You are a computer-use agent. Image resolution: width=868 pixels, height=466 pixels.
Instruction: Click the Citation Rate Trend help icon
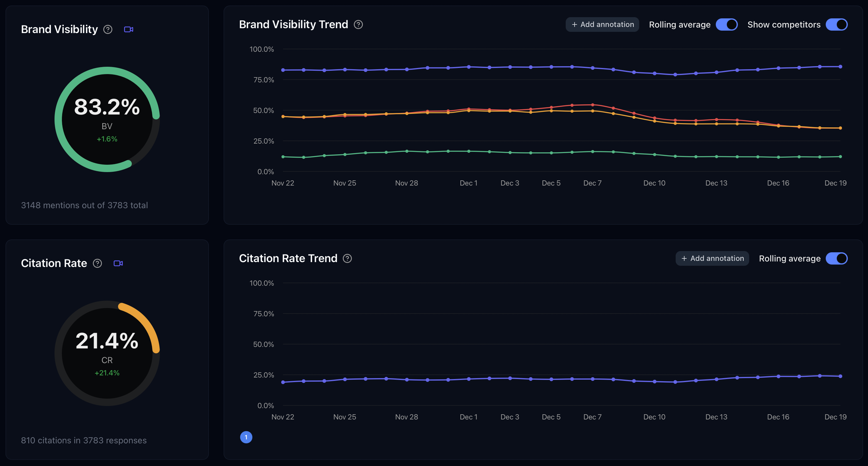[x=347, y=258]
